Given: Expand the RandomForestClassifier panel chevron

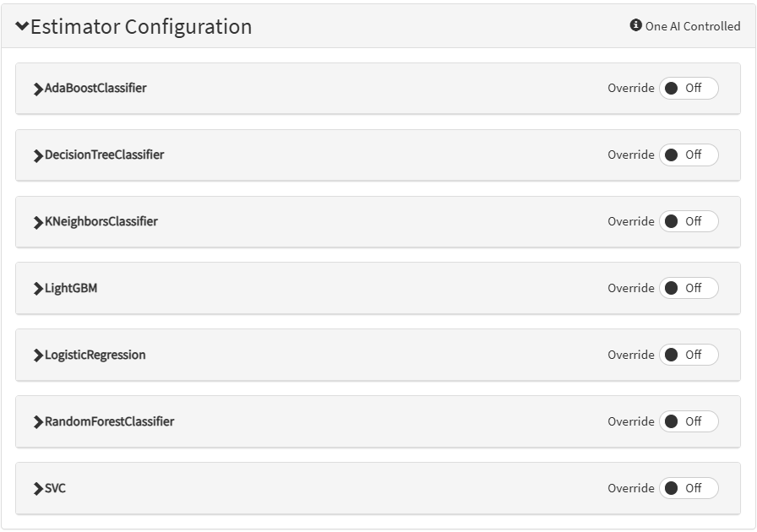Looking at the screenshot, I should pyautogui.click(x=38, y=422).
